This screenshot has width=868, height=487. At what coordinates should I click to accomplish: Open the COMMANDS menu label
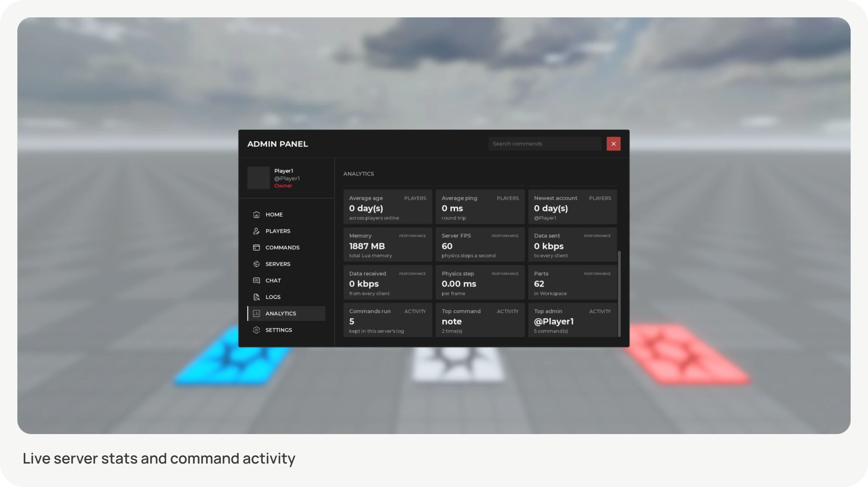283,247
